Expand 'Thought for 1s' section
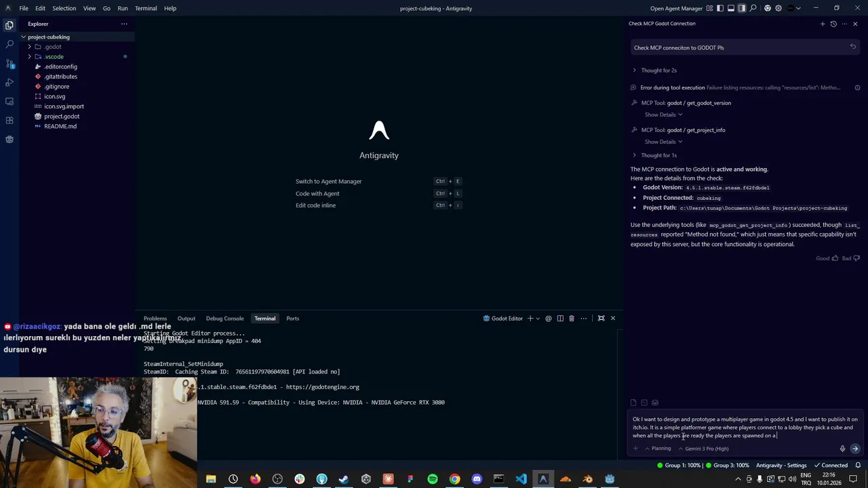The image size is (868, 488). [655, 155]
